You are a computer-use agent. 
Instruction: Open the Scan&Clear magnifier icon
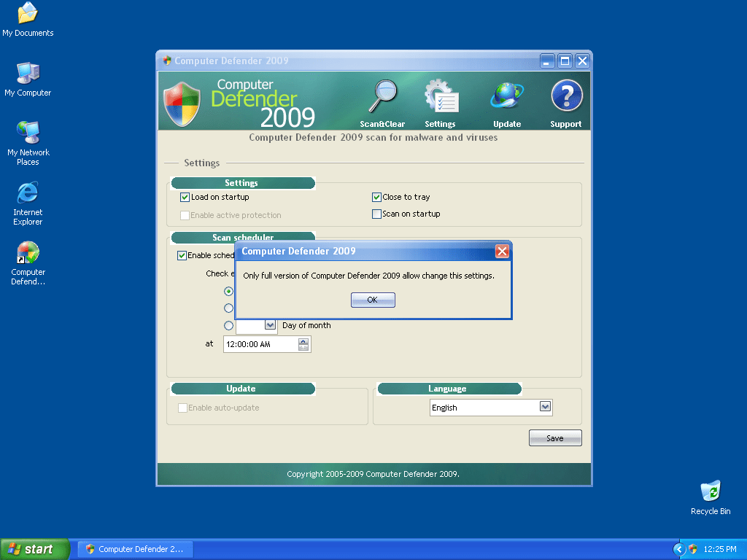coord(382,98)
